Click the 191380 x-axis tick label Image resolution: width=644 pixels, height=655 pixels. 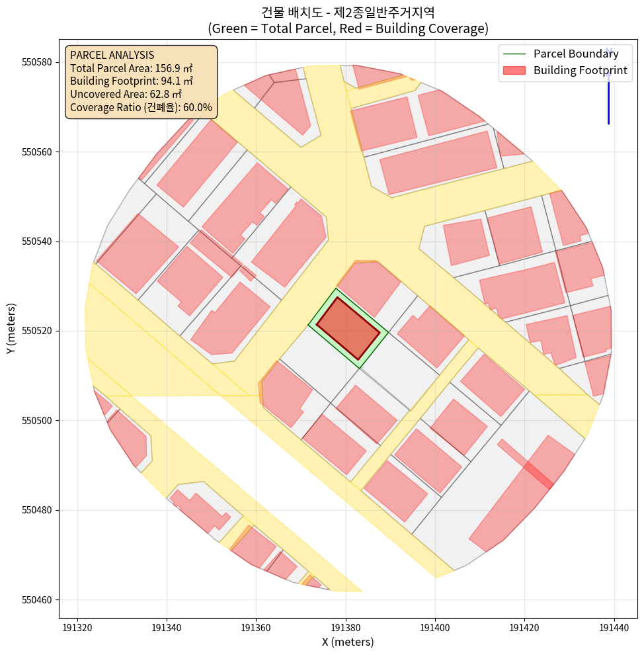(346, 627)
